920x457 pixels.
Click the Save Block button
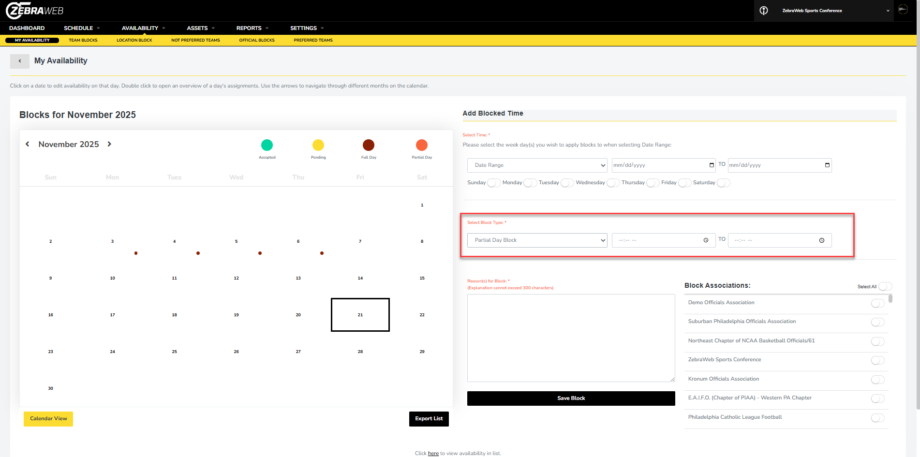click(x=570, y=398)
